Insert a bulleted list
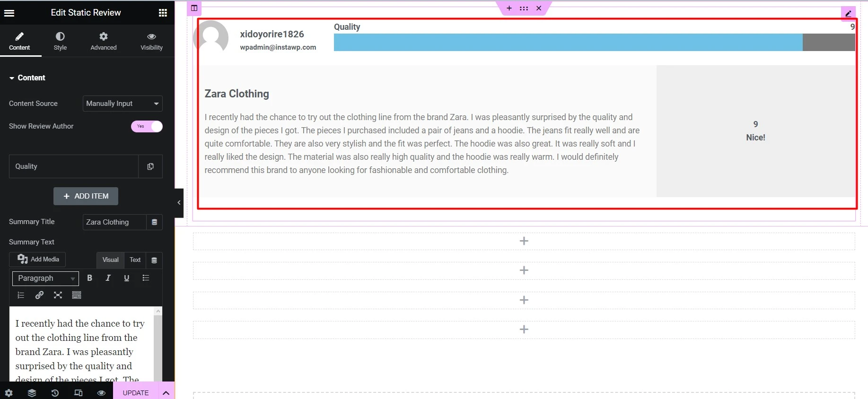Viewport: 868px width, 399px height. point(146,278)
